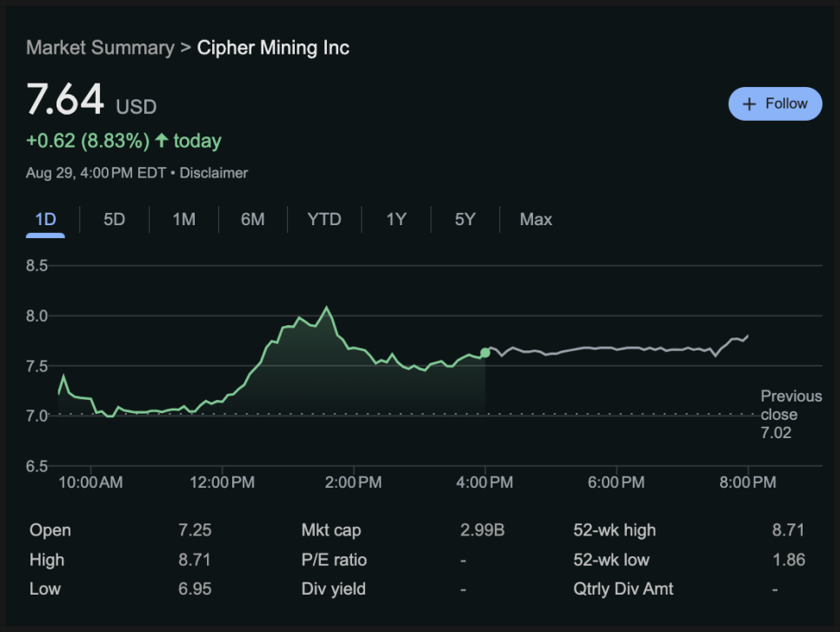Select the Max time range tab
This screenshot has height=632, width=840.
pos(536,220)
